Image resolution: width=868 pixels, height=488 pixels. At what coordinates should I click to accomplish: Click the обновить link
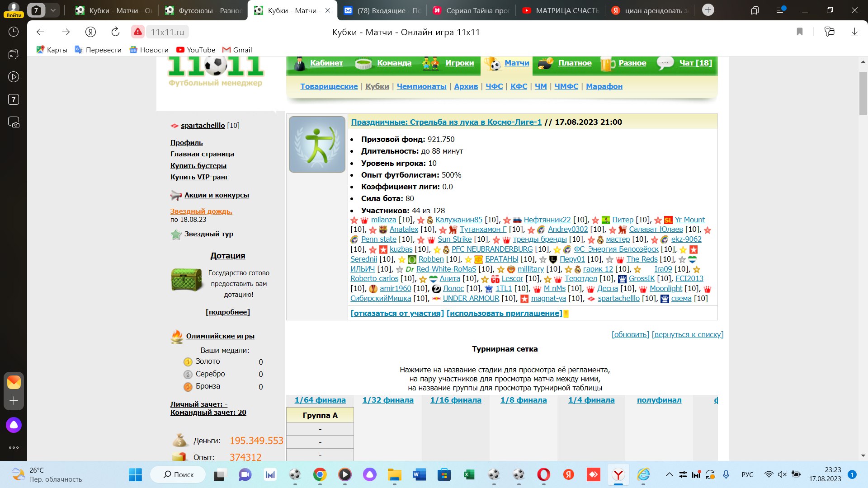[630, 334]
